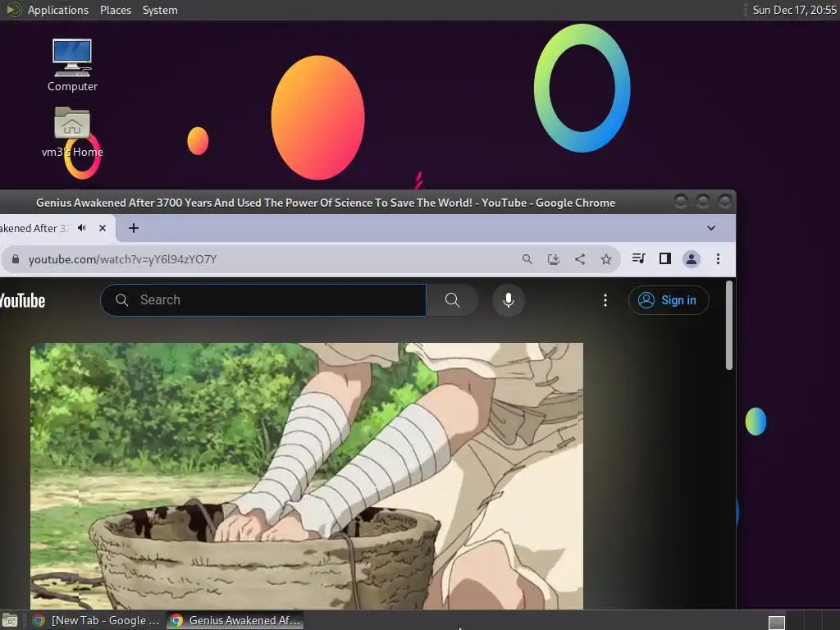
Task: Share this page using the share icon
Action: pyautogui.click(x=580, y=259)
